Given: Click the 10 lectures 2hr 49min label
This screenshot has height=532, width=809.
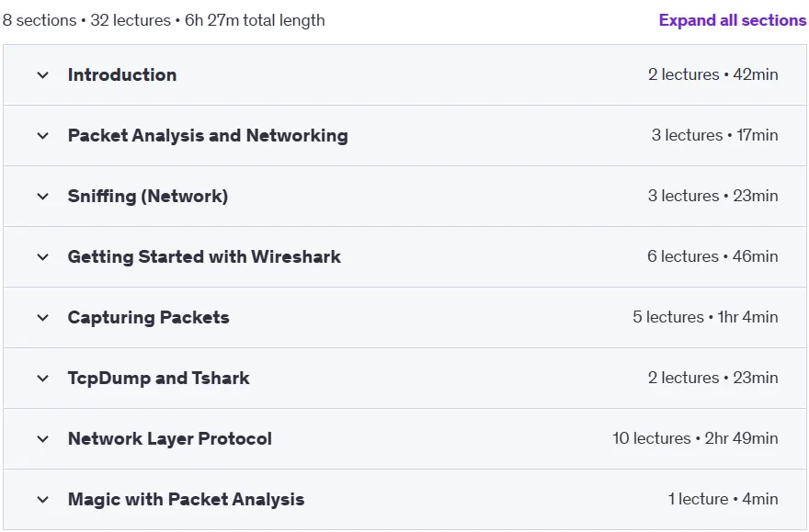Looking at the screenshot, I should click(x=695, y=438).
